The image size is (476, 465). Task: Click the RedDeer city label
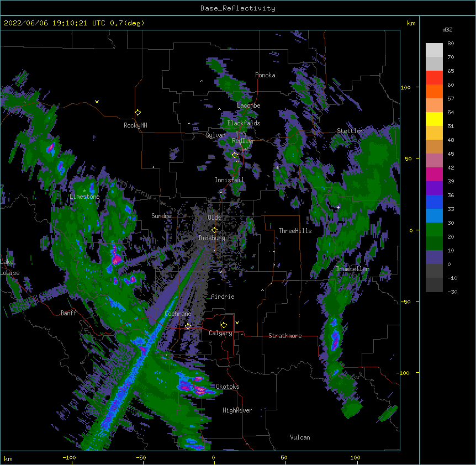[243, 141]
